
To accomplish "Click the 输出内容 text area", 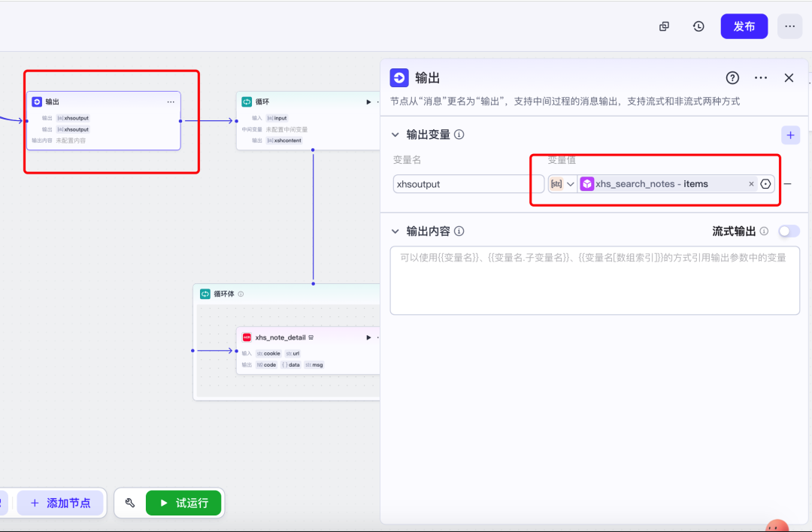I will tap(595, 280).
